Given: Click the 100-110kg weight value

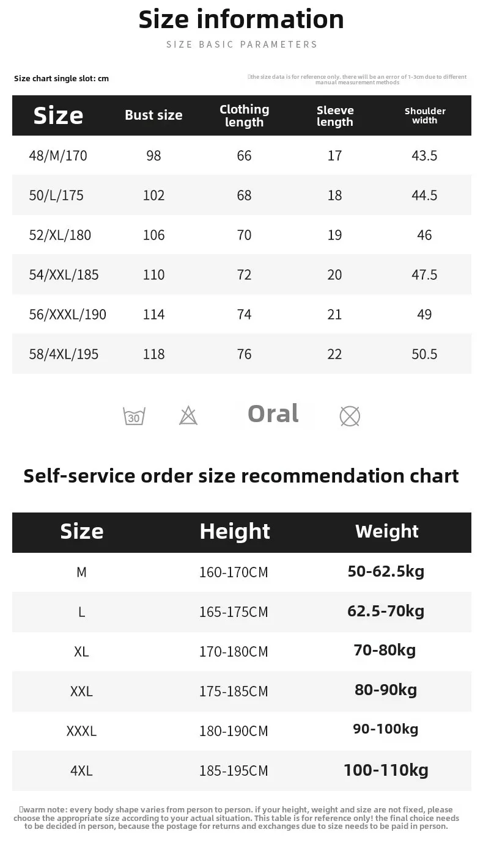Looking at the screenshot, I should pos(386,770).
